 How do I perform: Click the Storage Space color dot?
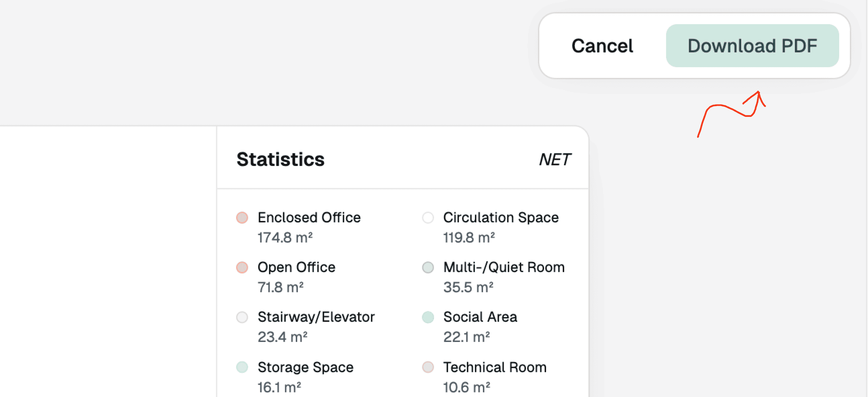242,367
